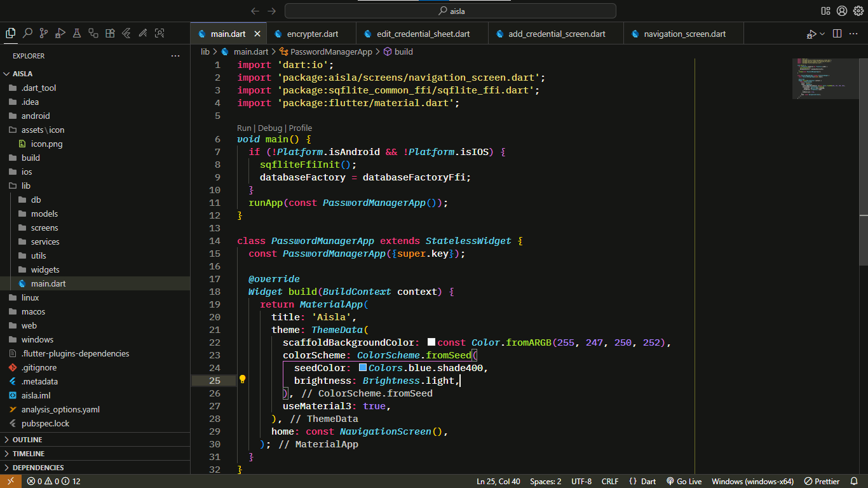Click UTF-8 encoding status item
Viewport: 868px width, 488px height.
[x=581, y=481]
